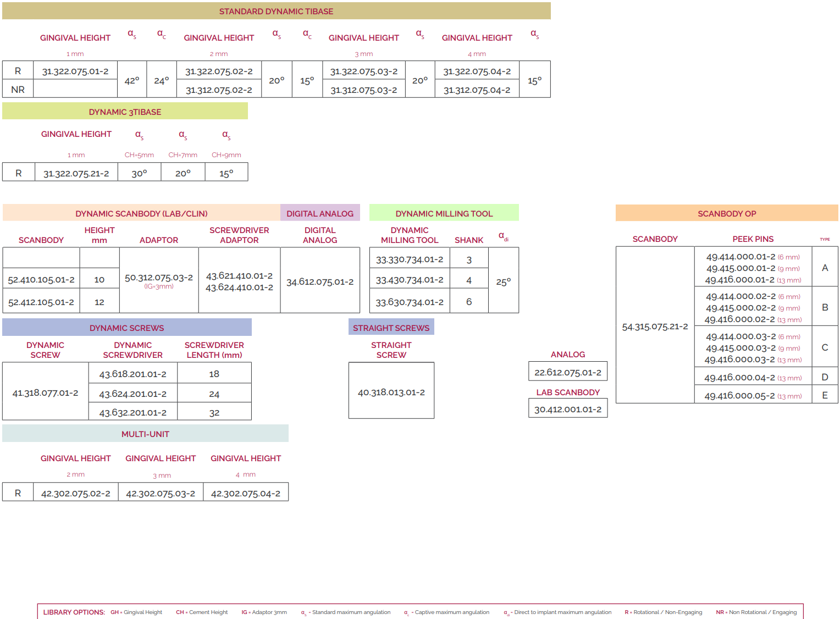Image resolution: width=840 pixels, height=619 pixels.
Task: Select the 31.312.075.03-2 cell
Action: [x=363, y=90]
